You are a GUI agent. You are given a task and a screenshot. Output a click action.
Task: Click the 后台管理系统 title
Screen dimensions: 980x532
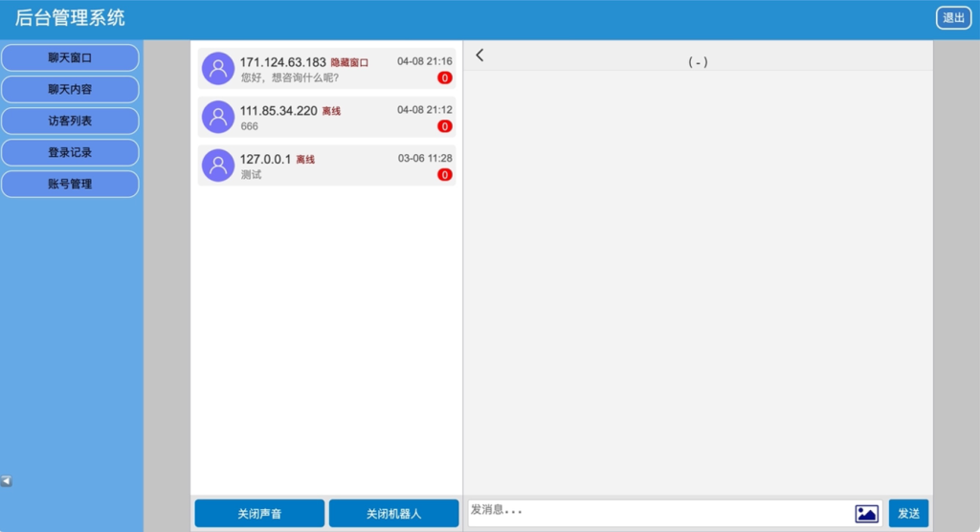70,17
